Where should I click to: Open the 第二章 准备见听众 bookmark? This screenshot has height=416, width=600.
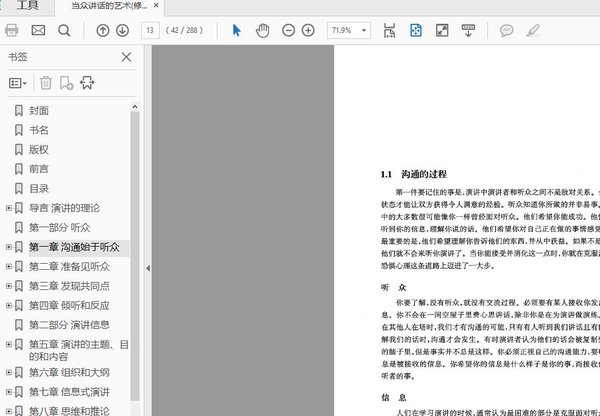click(x=69, y=266)
